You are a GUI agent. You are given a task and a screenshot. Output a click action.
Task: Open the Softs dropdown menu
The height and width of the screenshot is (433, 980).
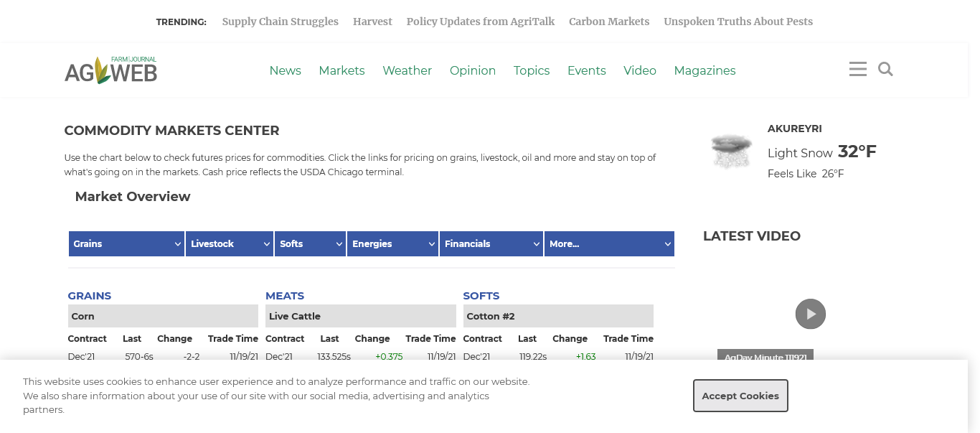coord(310,243)
